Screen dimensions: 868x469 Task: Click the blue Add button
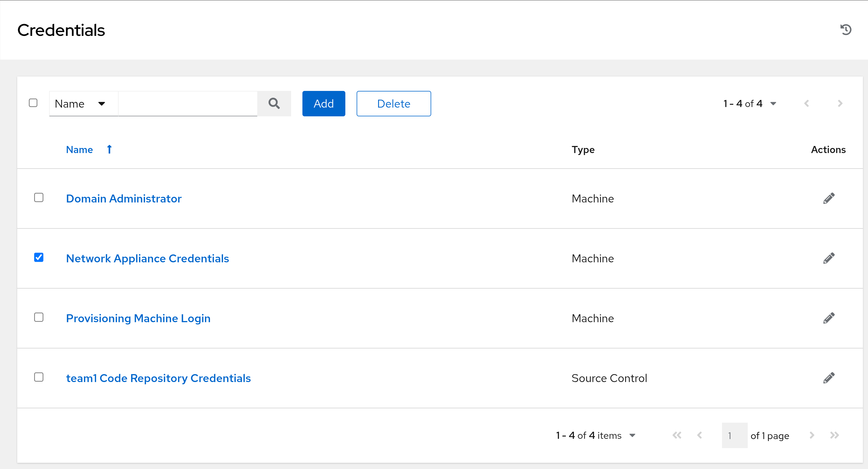click(x=324, y=103)
